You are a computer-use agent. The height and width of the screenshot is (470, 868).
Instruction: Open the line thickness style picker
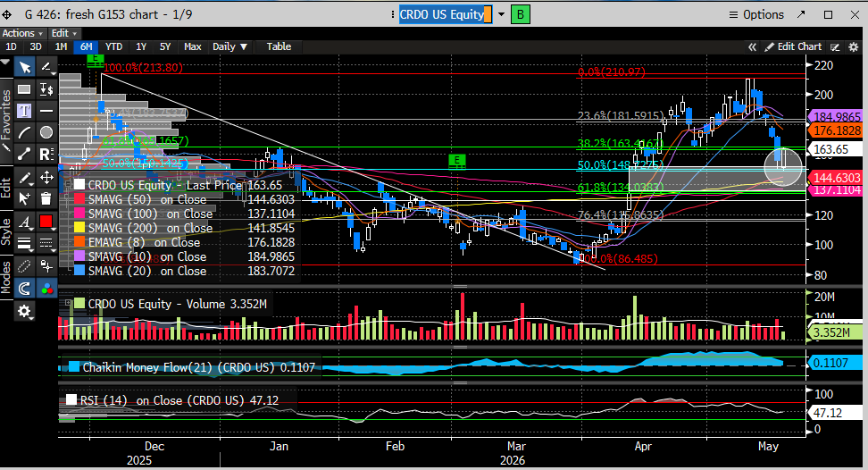tap(24, 242)
